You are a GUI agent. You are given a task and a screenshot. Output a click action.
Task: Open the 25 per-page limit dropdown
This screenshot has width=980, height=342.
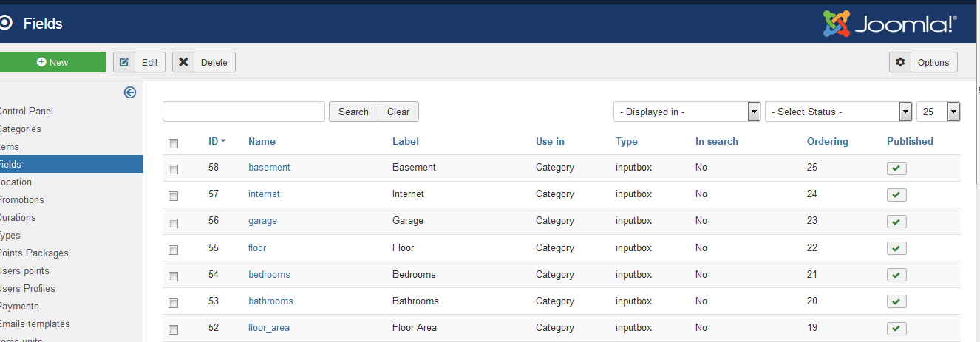[938, 112]
